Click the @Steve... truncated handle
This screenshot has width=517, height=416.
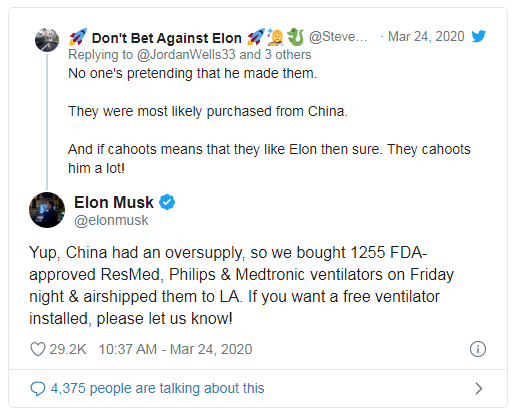coord(338,37)
